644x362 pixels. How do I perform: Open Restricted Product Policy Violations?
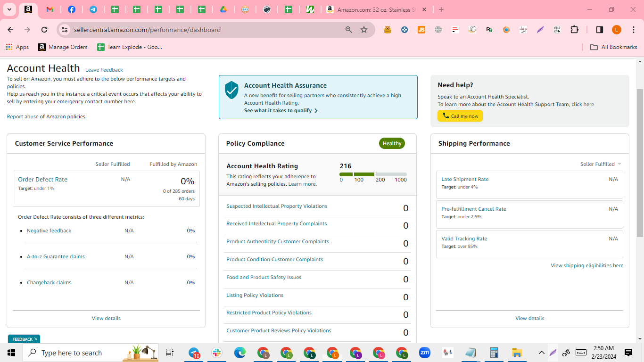point(269,313)
